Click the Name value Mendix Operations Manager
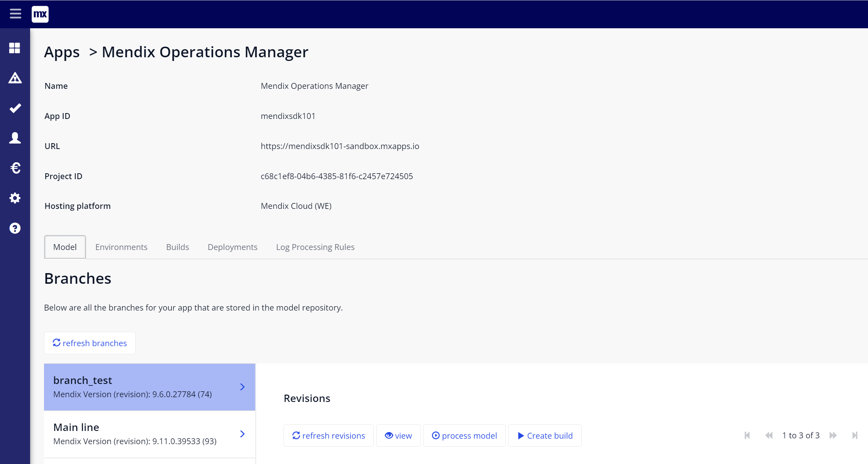The height and width of the screenshot is (464, 868). tap(314, 86)
